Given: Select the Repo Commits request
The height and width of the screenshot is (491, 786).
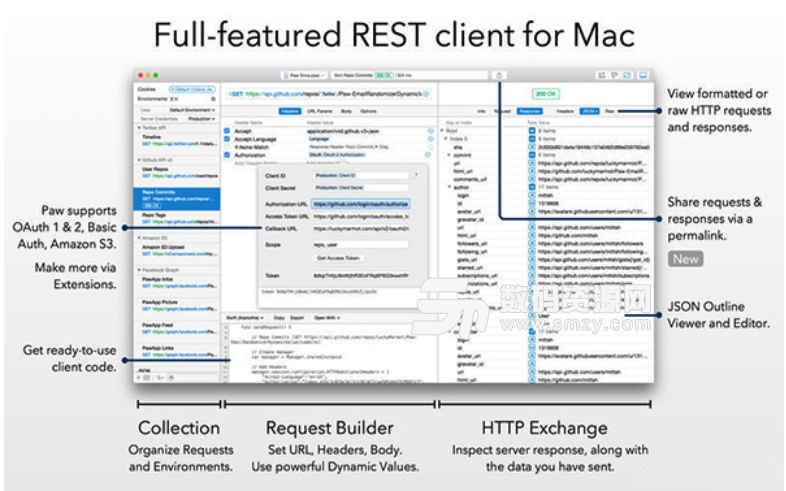Looking at the screenshot, I should tap(176, 199).
